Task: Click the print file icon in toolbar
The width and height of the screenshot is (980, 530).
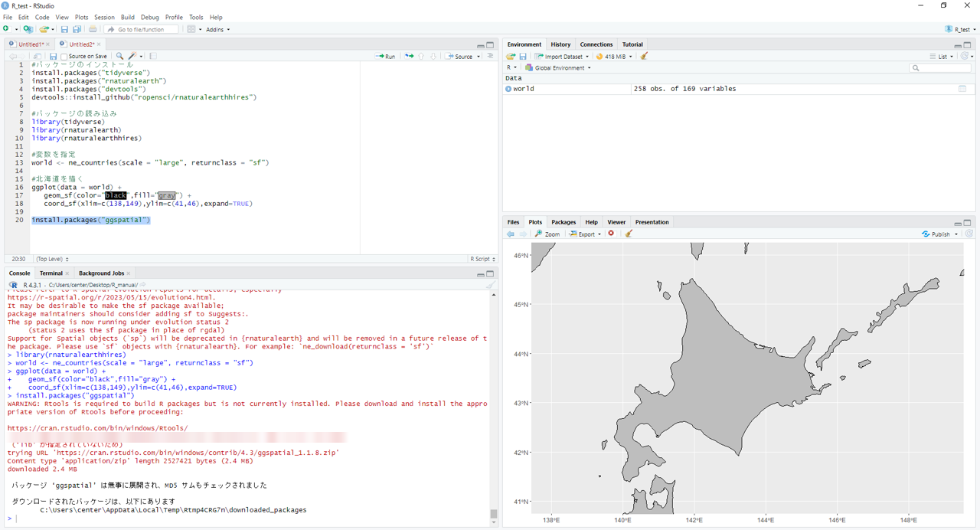Action: pos(93,29)
